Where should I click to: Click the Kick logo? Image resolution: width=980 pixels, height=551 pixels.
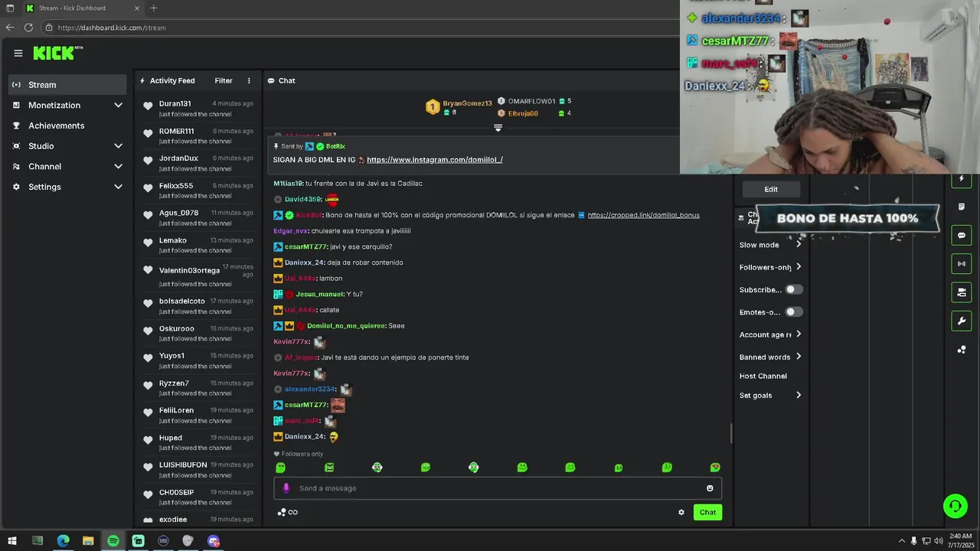(x=57, y=54)
